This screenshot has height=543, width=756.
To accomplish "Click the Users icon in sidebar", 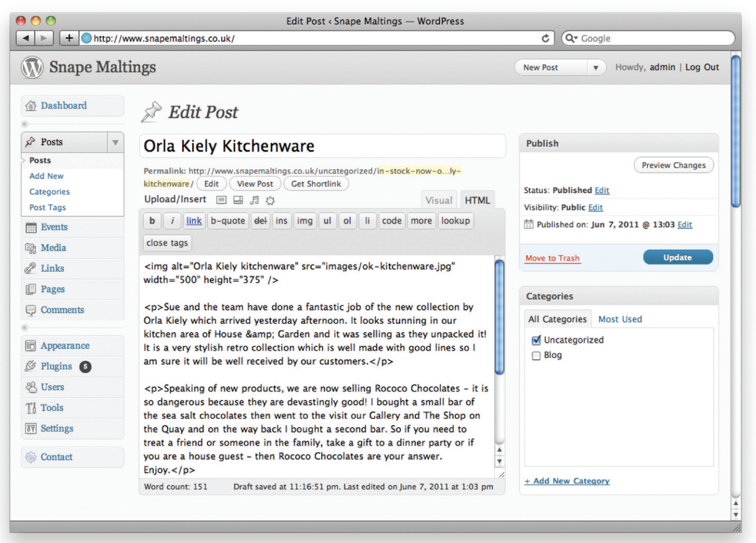I will point(31,387).
